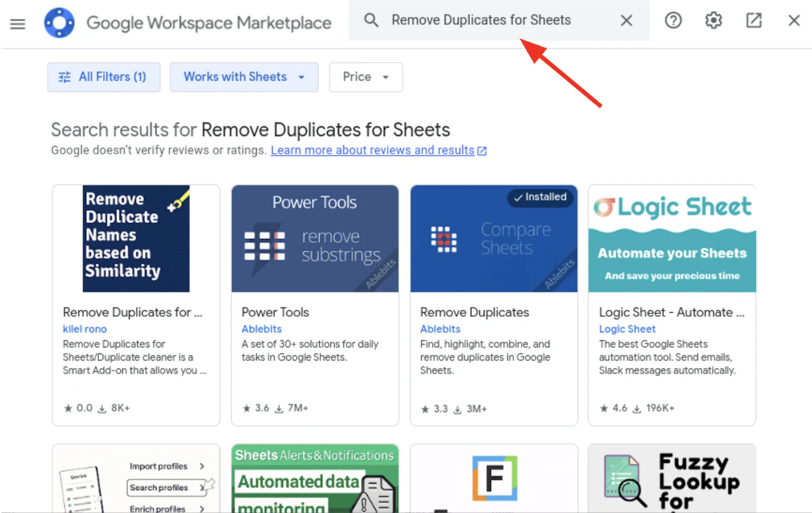Image resolution: width=812 pixels, height=513 pixels.
Task: Open the Compare Sheets thumbnail image
Action: (494, 238)
